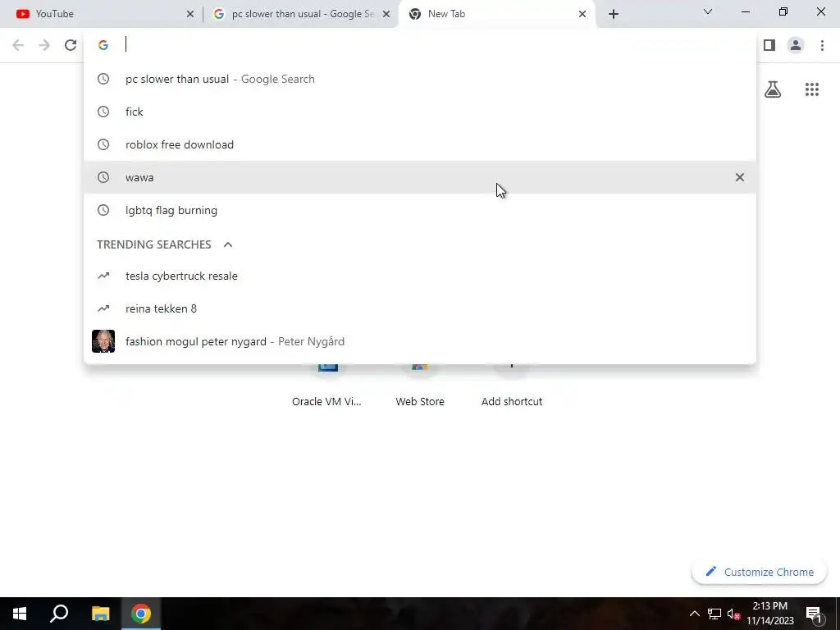Pick lgbtq flag burning suggestion

pos(420,210)
